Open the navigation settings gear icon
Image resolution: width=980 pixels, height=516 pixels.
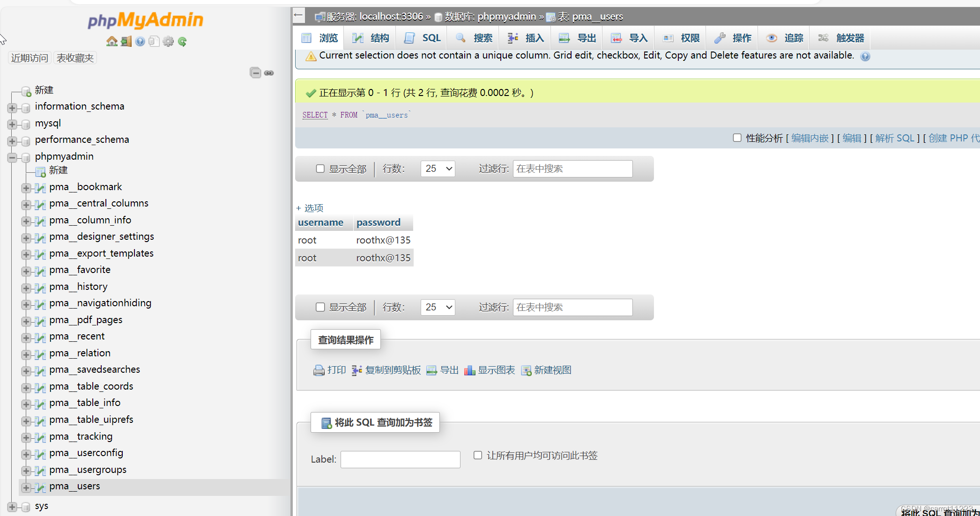click(x=168, y=41)
